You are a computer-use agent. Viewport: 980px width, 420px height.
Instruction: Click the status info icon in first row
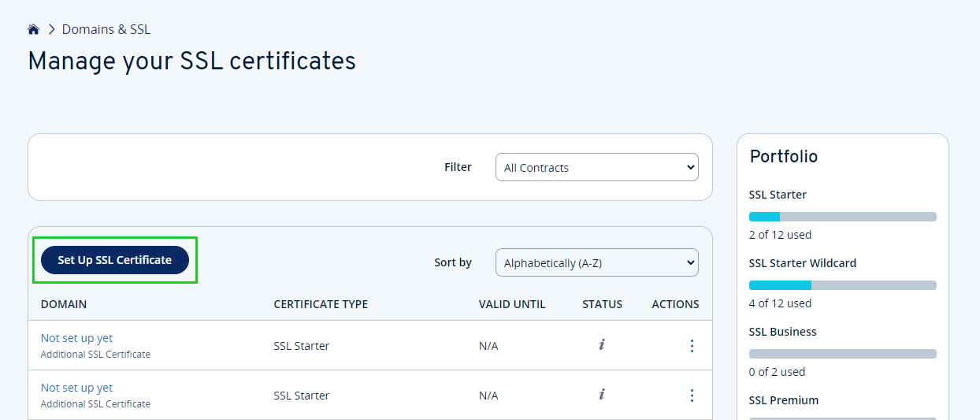click(602, 345)
